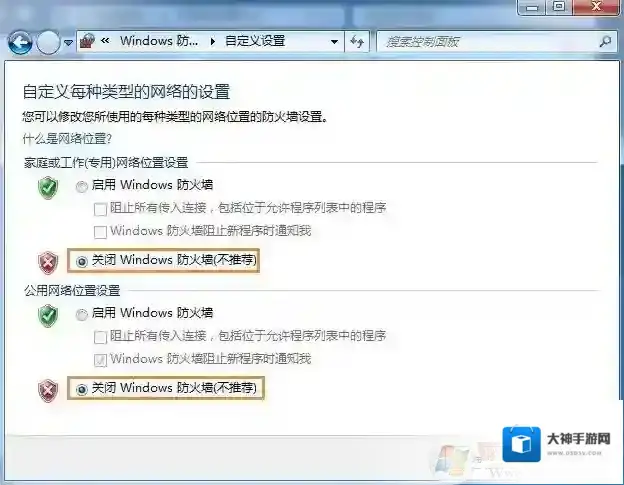Click the greyed forward navigation button
624x485 pixels.
(x=48, y=42)
